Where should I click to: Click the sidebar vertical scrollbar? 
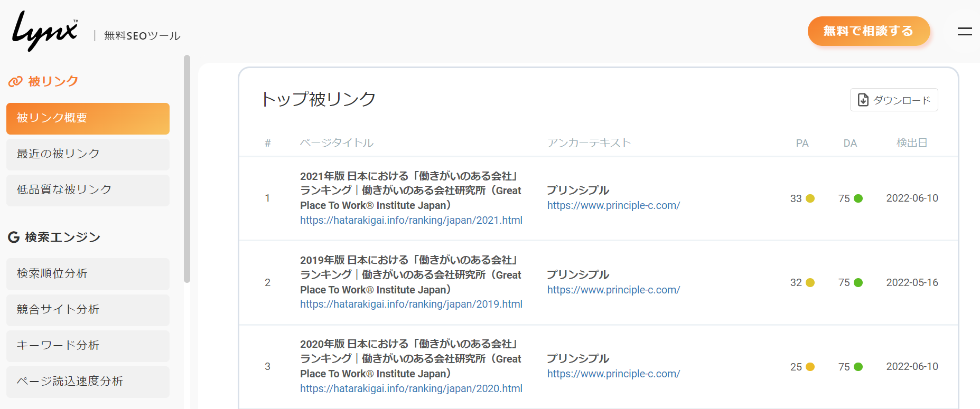pos(187,169)
